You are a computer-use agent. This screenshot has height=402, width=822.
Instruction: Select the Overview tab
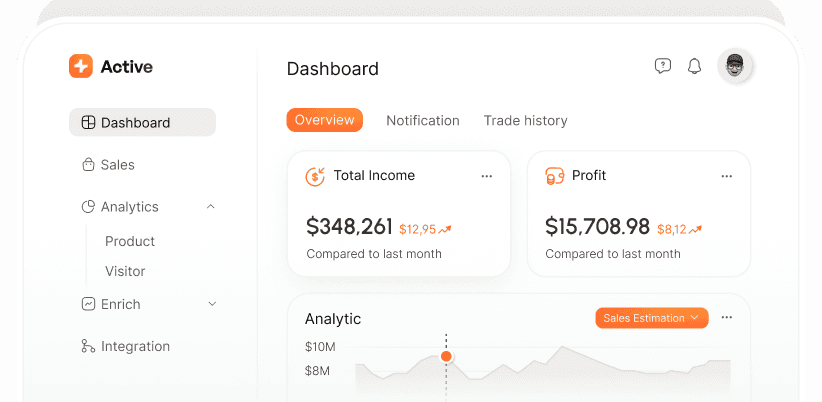pos(324,120)
